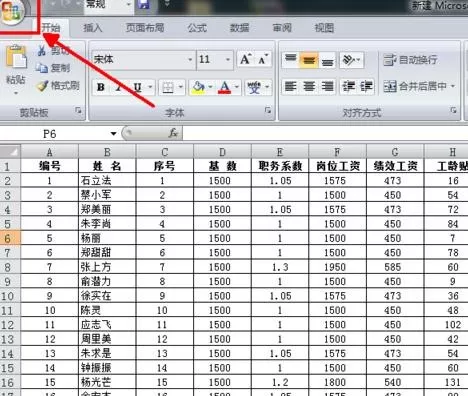
Task: Switch to 数据 Data tab
Action: click(239, 28)
